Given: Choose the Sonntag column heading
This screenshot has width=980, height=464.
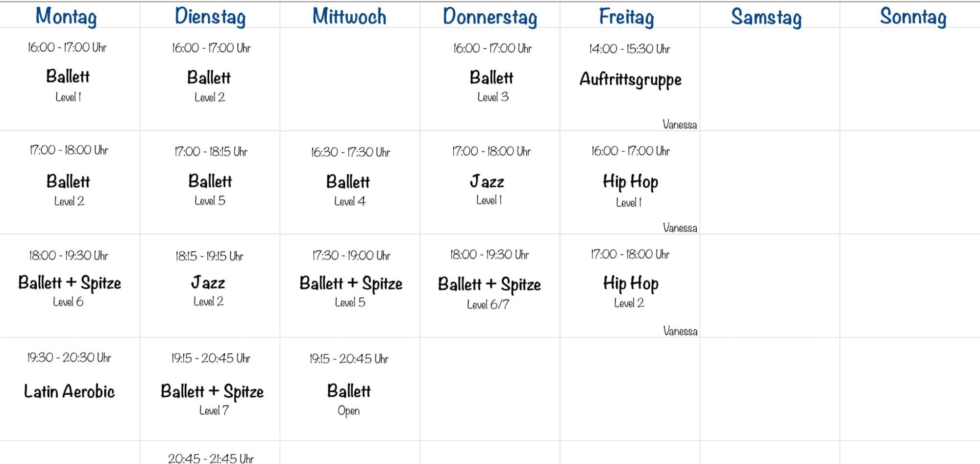Looking at the screenshot, I should click(913, 16).
